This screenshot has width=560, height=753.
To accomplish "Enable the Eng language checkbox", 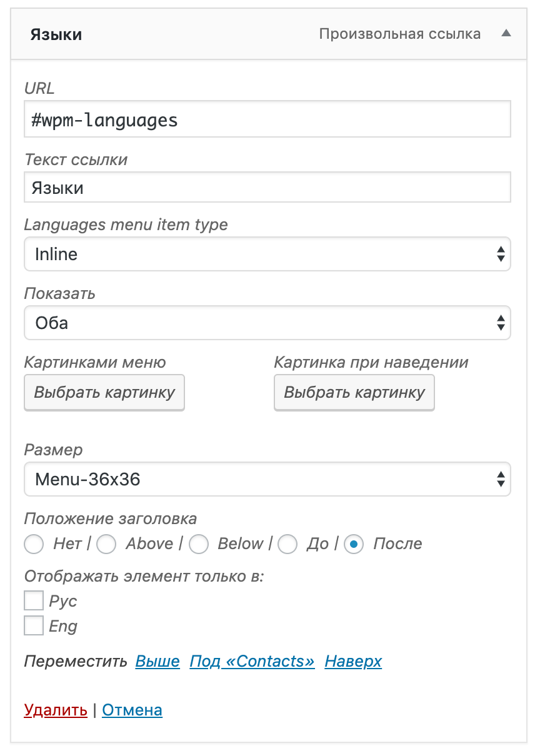I will (x=34, y=626).
